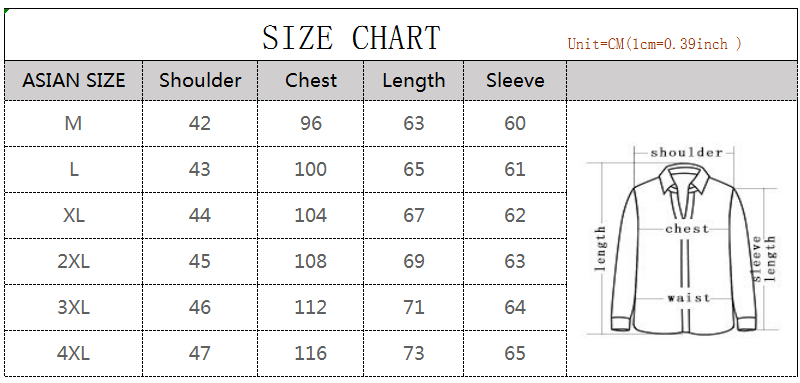Select the 2XL size row label
This screenshot has width=800, height=383.
[73, 261]
